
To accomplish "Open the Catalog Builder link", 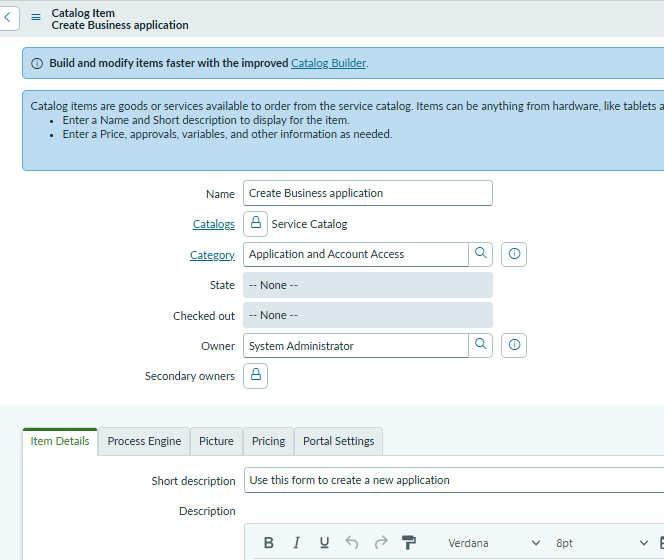I will click(x=328, y=63).
